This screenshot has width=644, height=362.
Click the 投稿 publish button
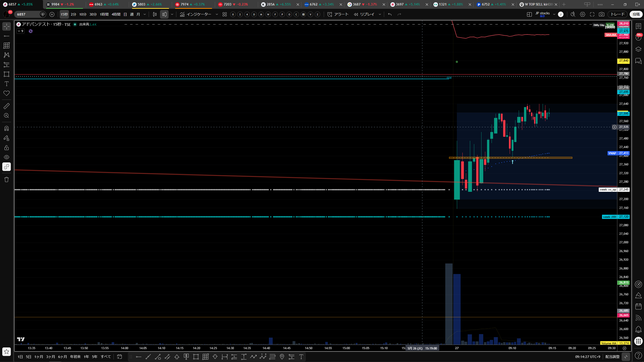coord(636,14)
